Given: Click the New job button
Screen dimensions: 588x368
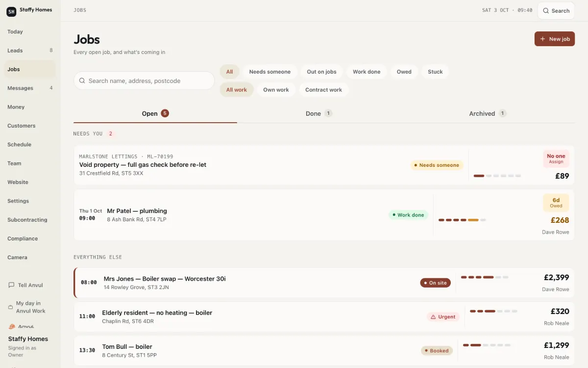Looking at the screenshot, I should pos(554,39).
